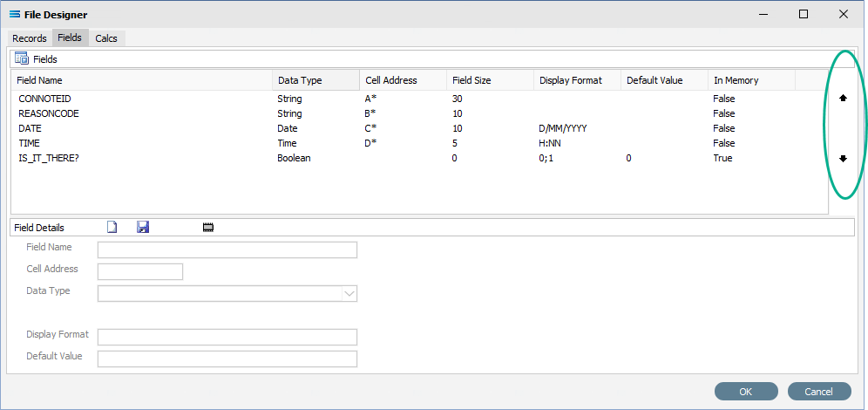868x410 pixels.
Task: Sort by Field Name column header
Action: pos(142,80)
